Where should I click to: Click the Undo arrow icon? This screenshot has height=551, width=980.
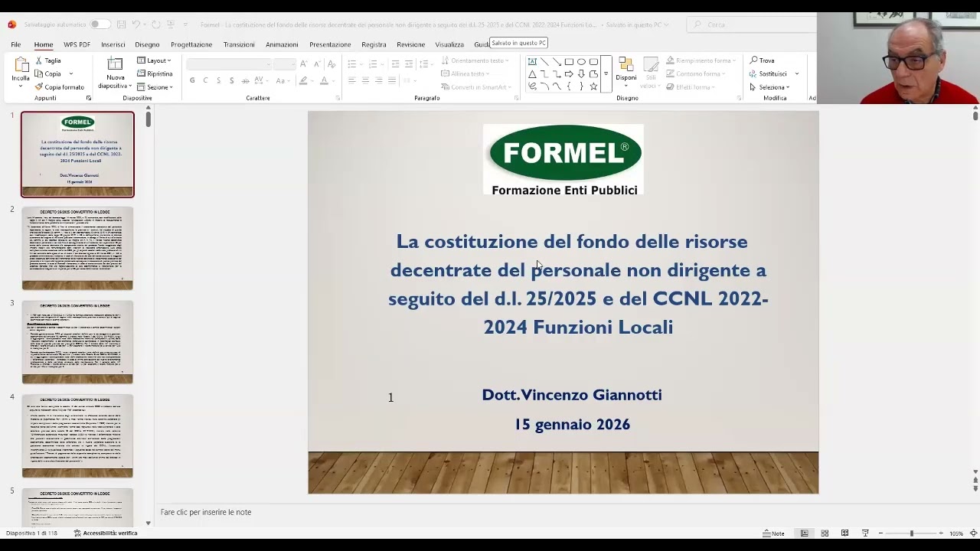pos(136,24)
